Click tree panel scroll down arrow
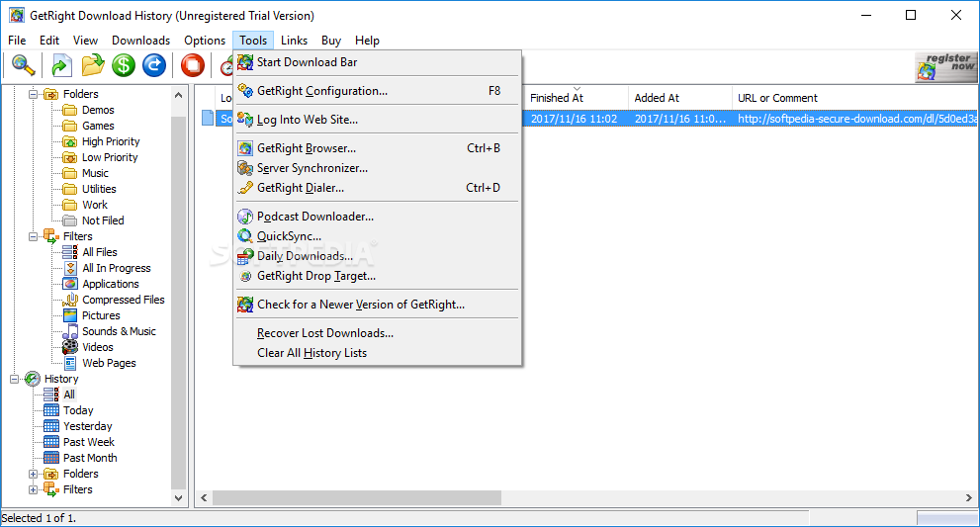 tap(179, 498)
